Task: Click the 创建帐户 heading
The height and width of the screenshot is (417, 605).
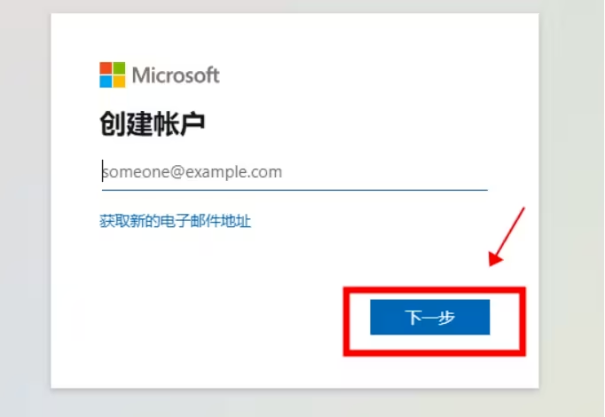Action: 152,124
